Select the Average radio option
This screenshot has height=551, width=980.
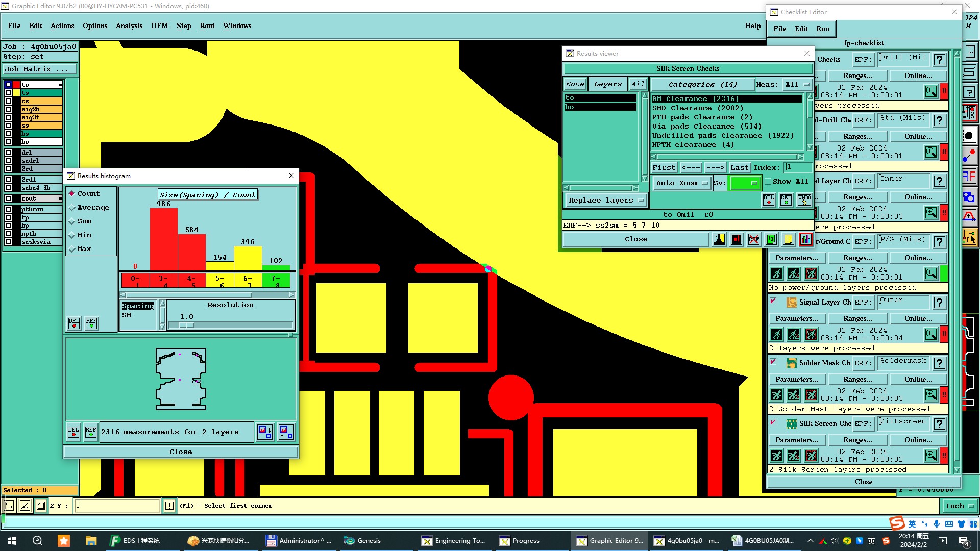coord(72,208)
